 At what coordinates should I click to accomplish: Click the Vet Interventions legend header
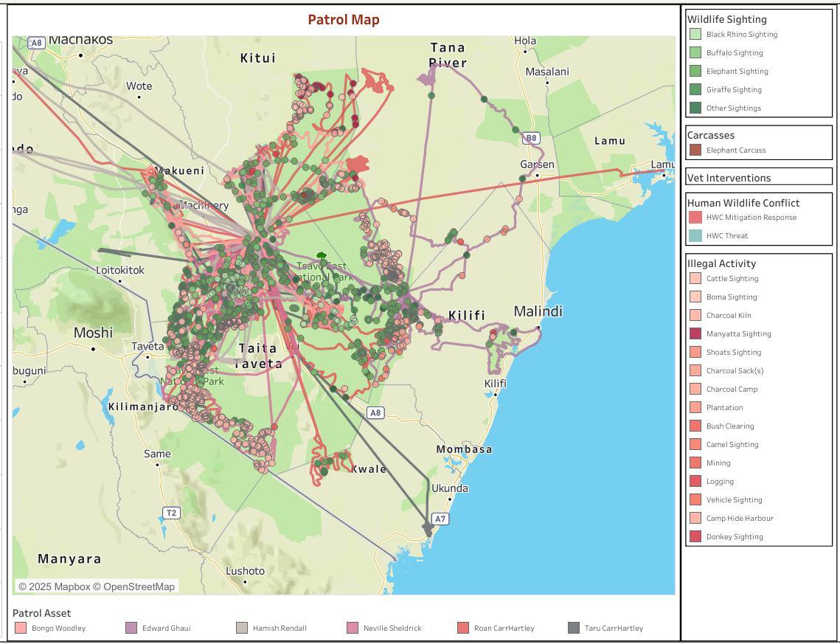click(x=729, y=178)
